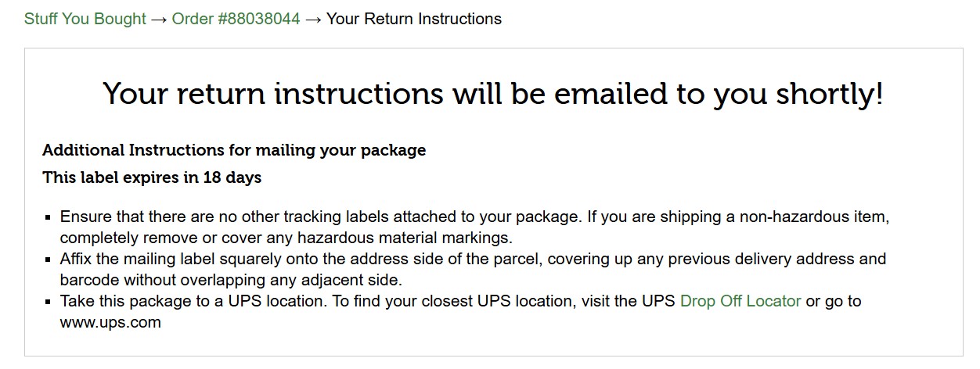This screenshot has height=369, width=980.
Task: Click the 'Additional Instructions for mailing' subheading
Action: pos(234,150)
